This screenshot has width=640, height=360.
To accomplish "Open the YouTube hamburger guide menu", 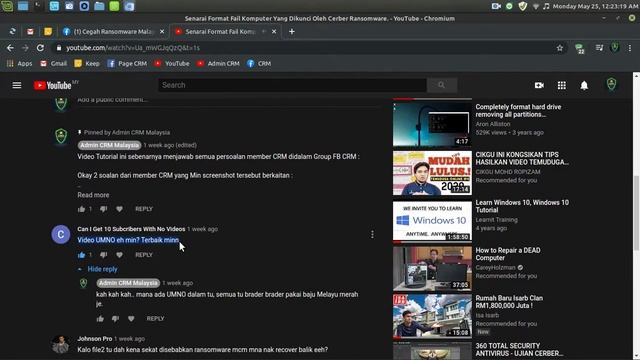I will point(17,85).
